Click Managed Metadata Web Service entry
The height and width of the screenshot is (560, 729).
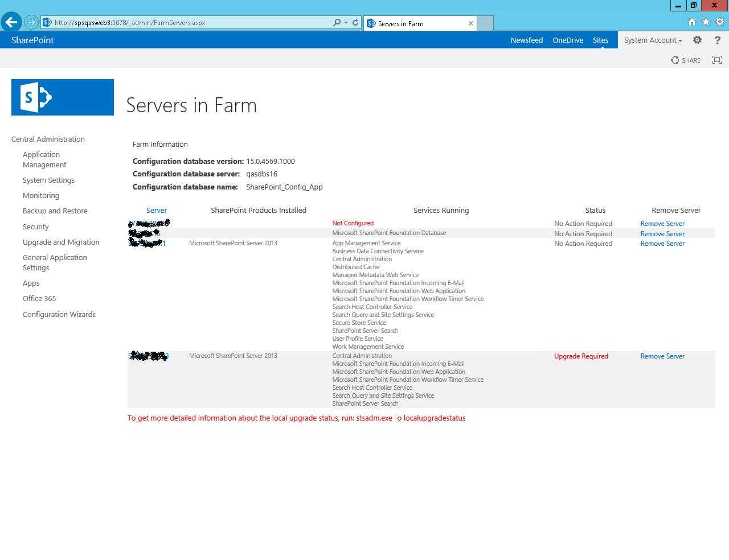[x=375, y=275]
